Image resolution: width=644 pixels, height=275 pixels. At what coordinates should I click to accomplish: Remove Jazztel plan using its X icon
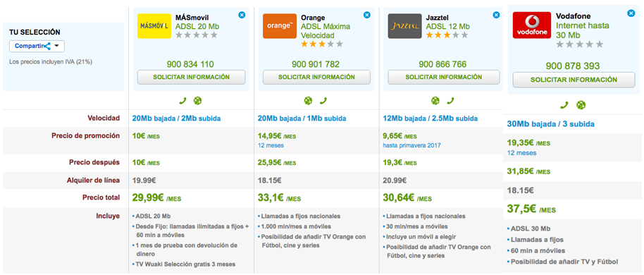496,16
